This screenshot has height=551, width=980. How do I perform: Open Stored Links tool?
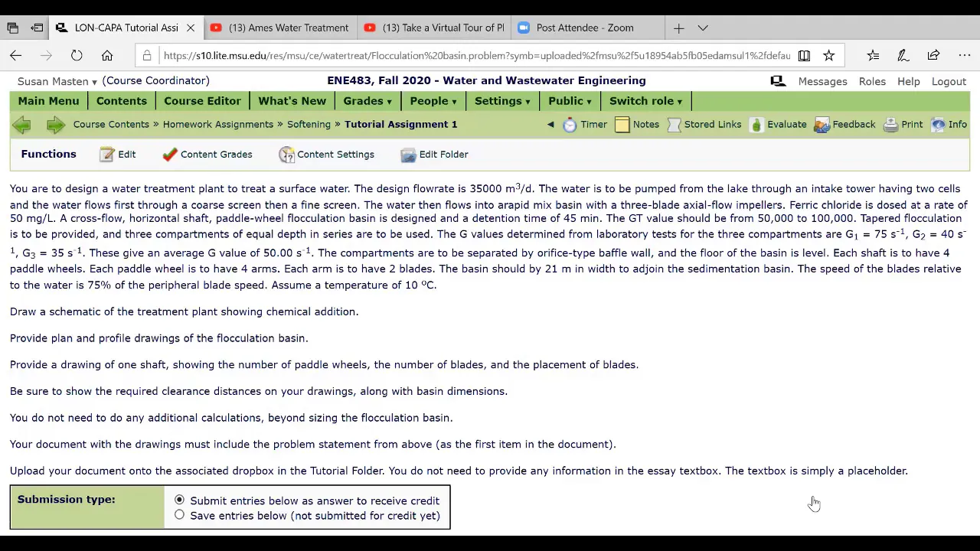click(704, 125)
